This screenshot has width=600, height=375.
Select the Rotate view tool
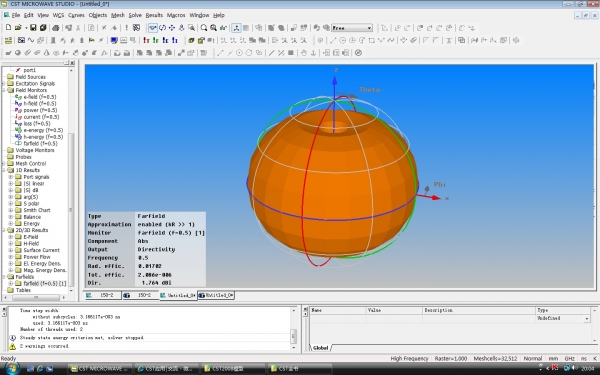162,28
